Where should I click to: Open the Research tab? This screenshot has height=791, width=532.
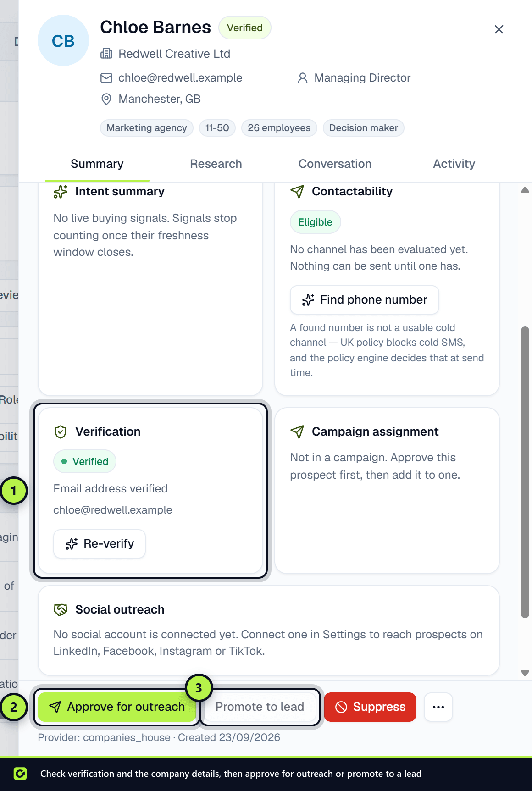click(x=216, y=164)
